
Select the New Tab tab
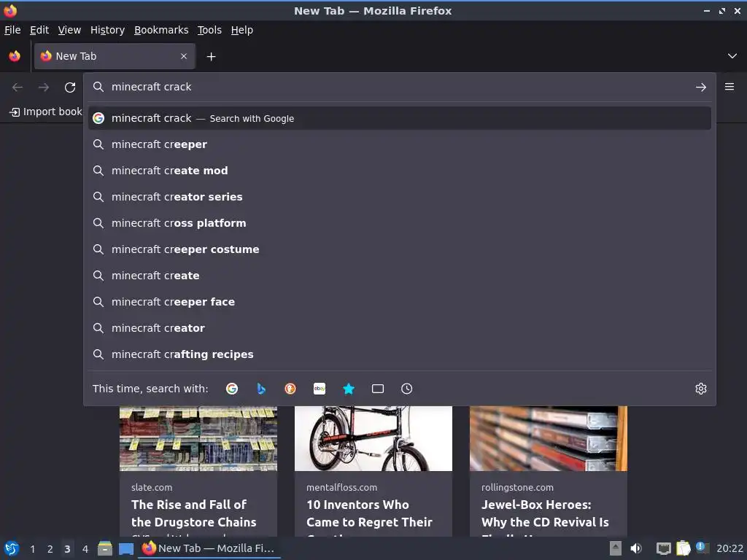pos(115,56)
